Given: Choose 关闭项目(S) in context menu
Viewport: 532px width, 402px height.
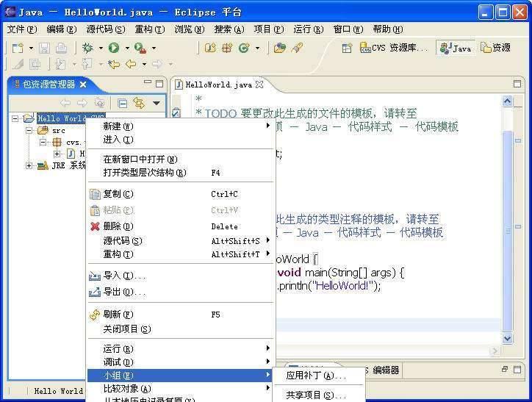Looking at the screenshot, I should tap(181, 329).
